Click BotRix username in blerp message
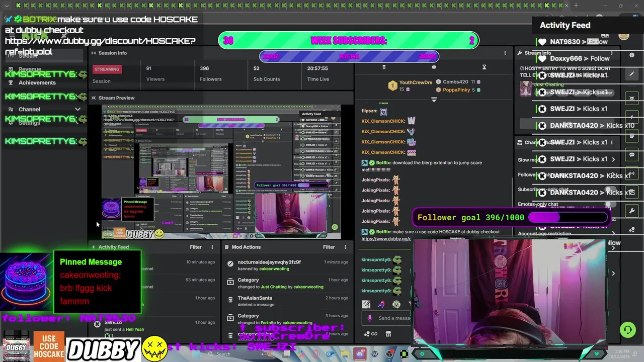Viewport: 644px width, 362px height. coord(383,163)
